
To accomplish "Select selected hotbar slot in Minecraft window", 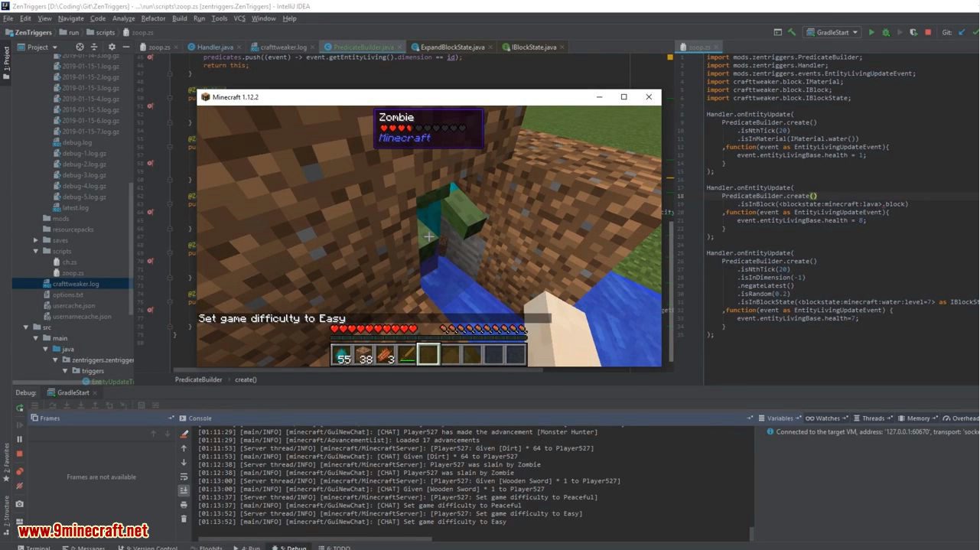I will click(x=428, y=353).
